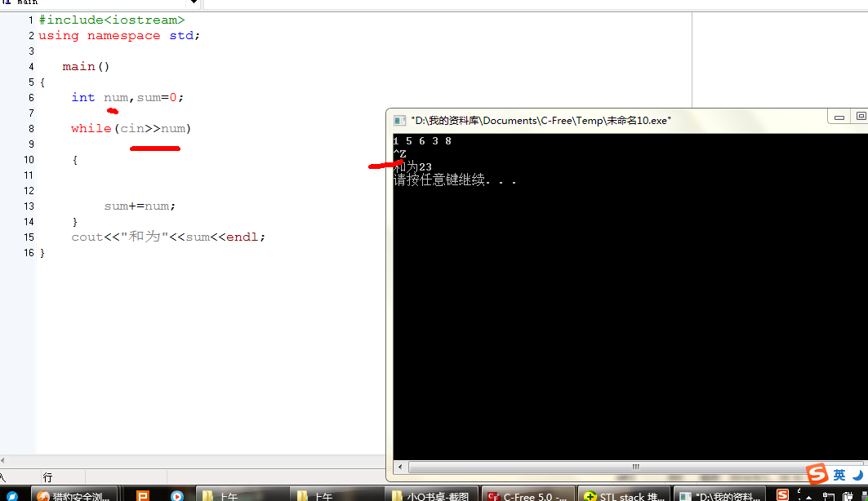868x501 pixels.
Task: Click the 'using namespace std;' line
Action: 119,35
